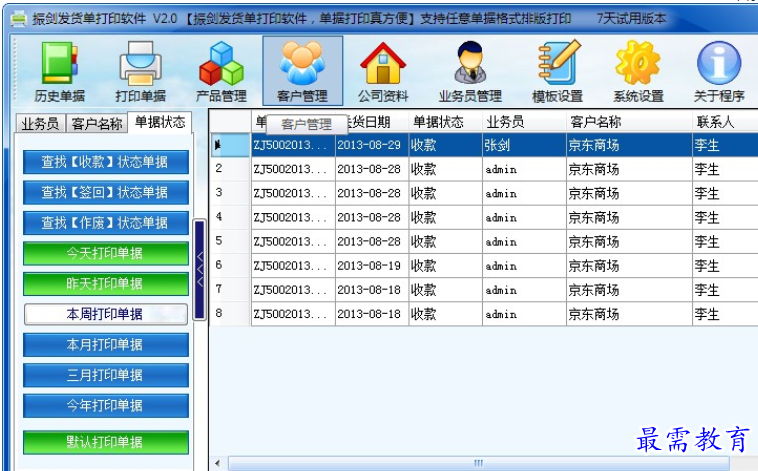Screen dimensions: 758x471
Task: Click the 打印单据 printer icon
Action: [x=140, y=71]
